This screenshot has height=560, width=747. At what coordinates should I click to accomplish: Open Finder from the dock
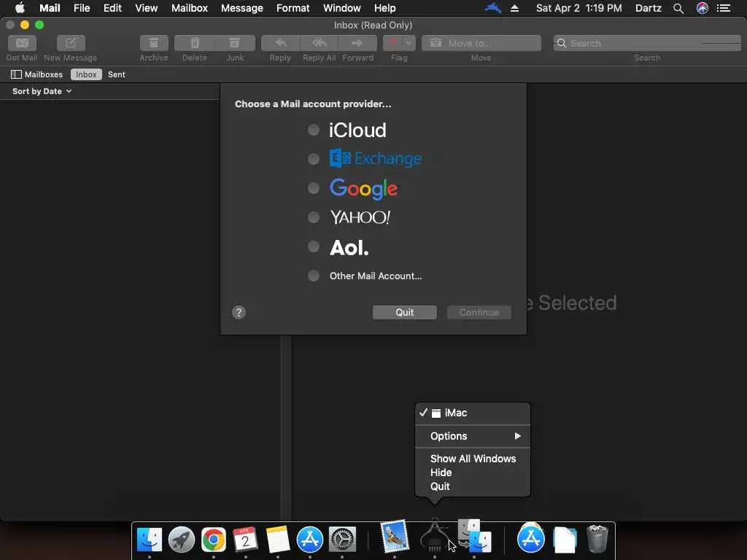point(149,540)
